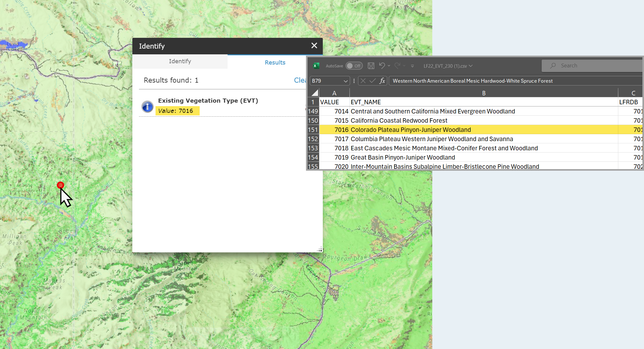Select column B header

484,93
